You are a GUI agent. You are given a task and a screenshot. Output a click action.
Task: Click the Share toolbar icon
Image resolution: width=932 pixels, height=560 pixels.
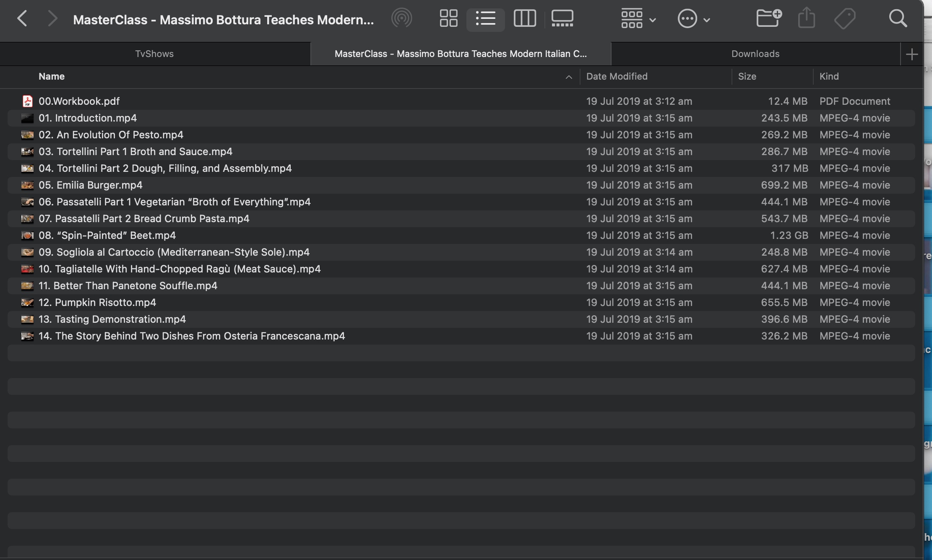click(x=806, y=19)
